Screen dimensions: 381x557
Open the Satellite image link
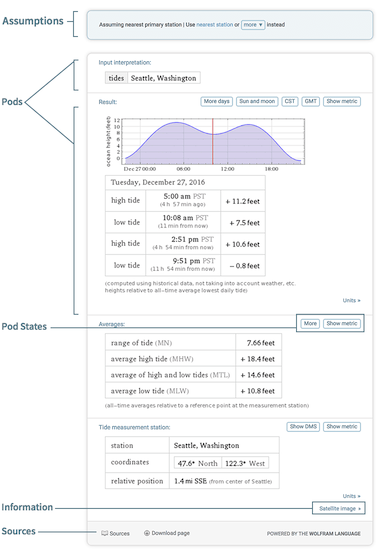pyautogui.click(x=340, y=509)
